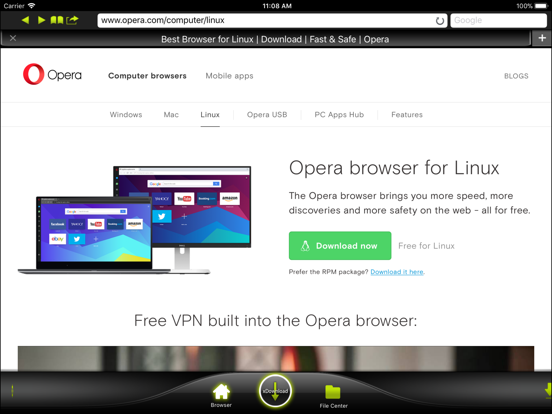This screenshot has width=552, height=414.
Task: Click the VPN video banner image
Action: 276,358
